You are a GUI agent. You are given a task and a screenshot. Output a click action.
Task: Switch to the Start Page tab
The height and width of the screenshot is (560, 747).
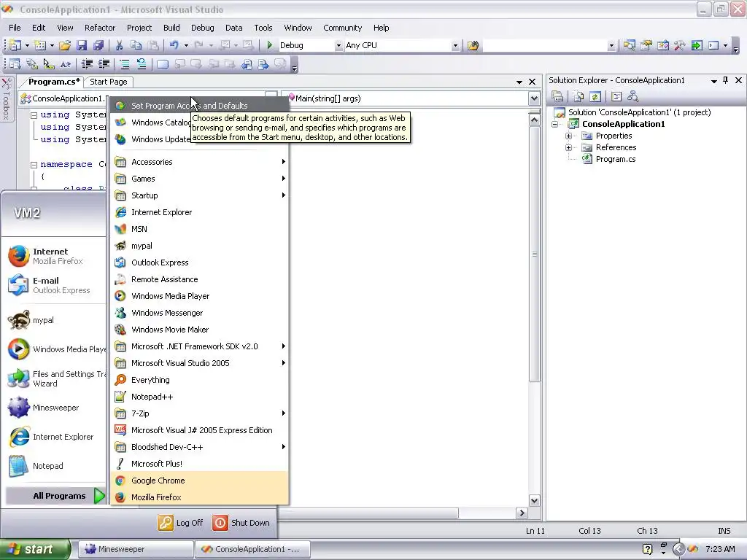click(109, 82)
